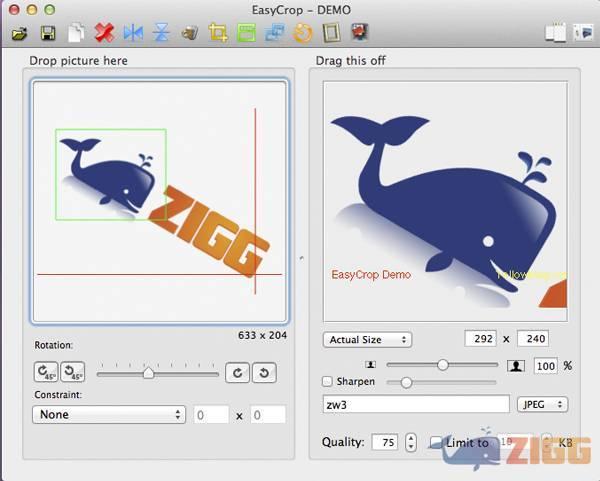The image size is (600, 481).
Task: Rotate clockwise by 45 degrees
Action: coord(46,372)
